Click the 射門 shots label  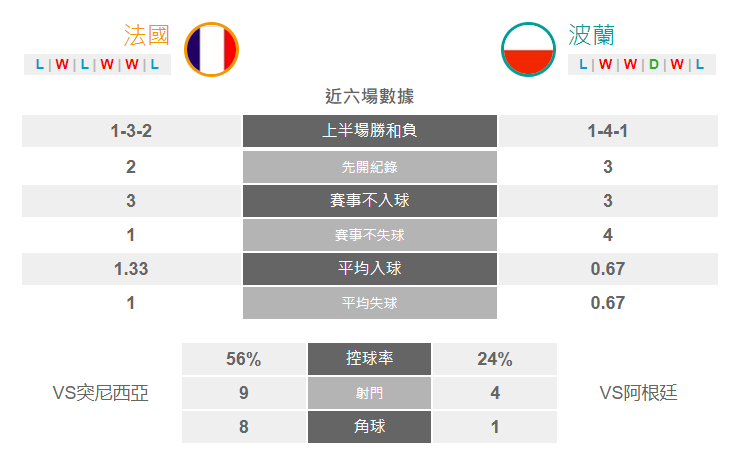[369, 393]
